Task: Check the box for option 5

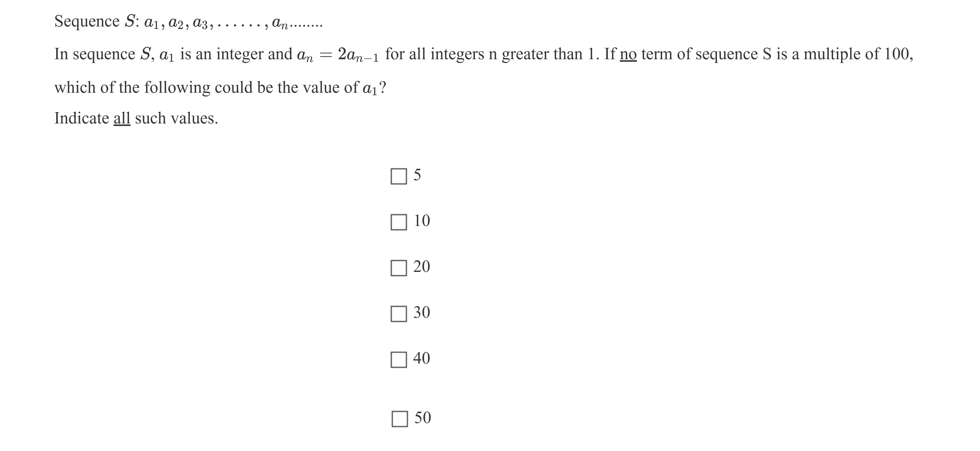Action: click(x=399, y=176)
